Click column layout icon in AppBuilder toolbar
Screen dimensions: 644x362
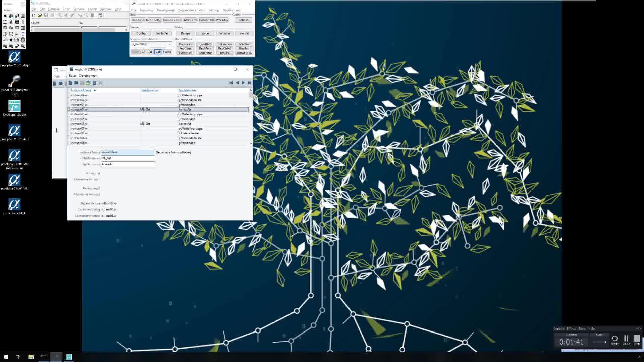pos(93,15)
